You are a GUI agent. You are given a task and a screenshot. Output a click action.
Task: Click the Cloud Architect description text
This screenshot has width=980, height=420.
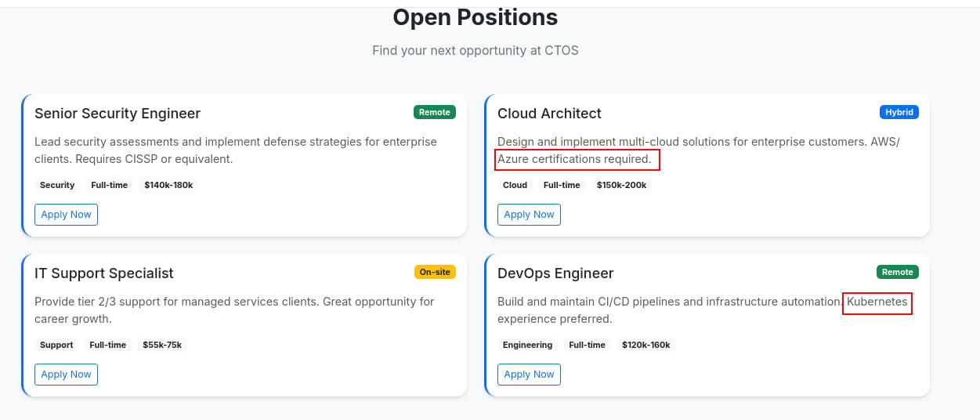coord(699,150)
